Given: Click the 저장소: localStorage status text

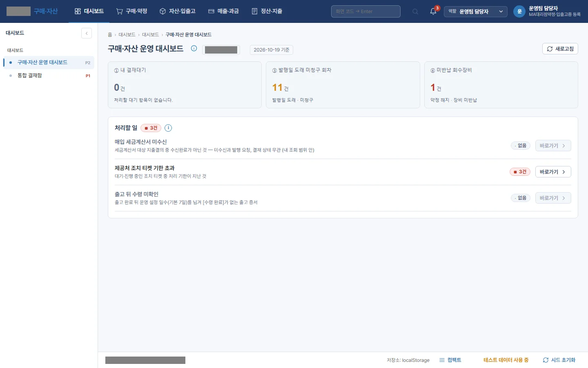Looking at the screenshot, I should click(x=408, y=360).
